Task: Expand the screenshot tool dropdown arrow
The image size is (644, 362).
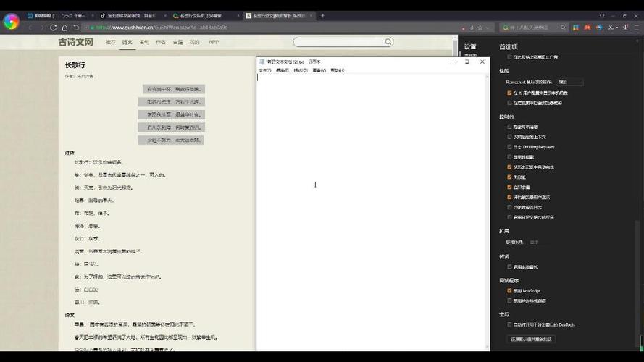Action: coord(617,28)
